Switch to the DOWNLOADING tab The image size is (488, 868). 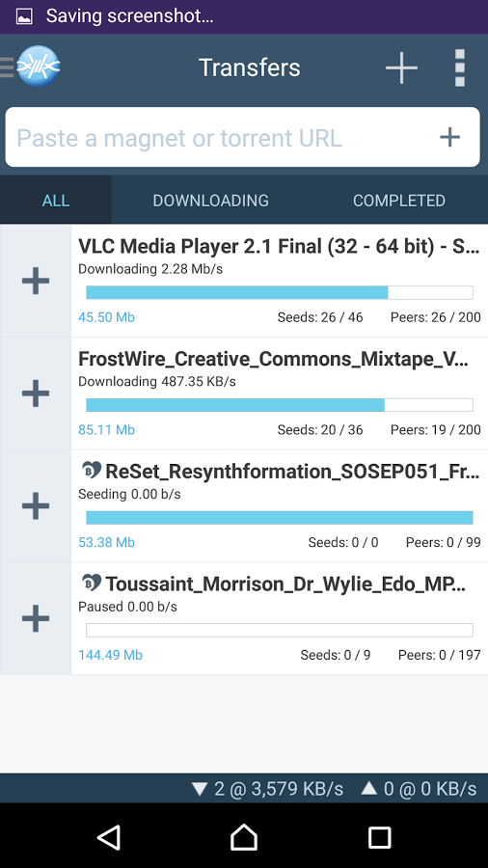pyautogui.click(x=211, y=201)
